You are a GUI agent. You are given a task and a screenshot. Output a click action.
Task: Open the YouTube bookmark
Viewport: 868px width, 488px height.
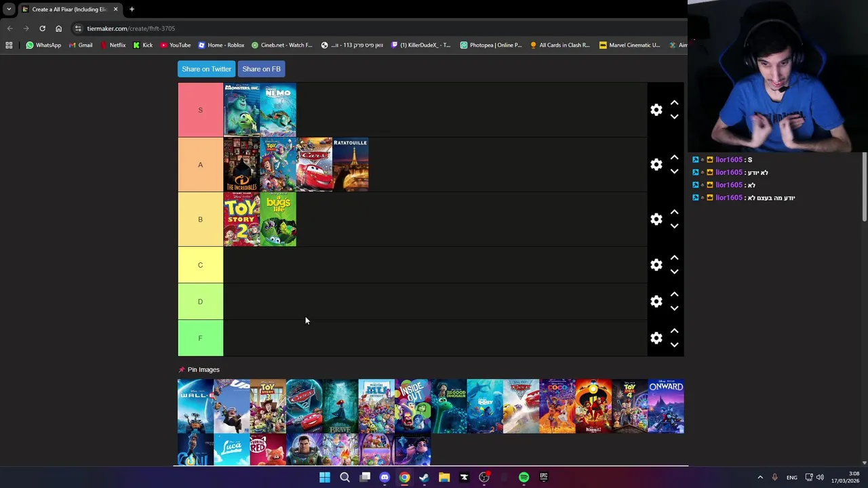click(x=176, y=45)
